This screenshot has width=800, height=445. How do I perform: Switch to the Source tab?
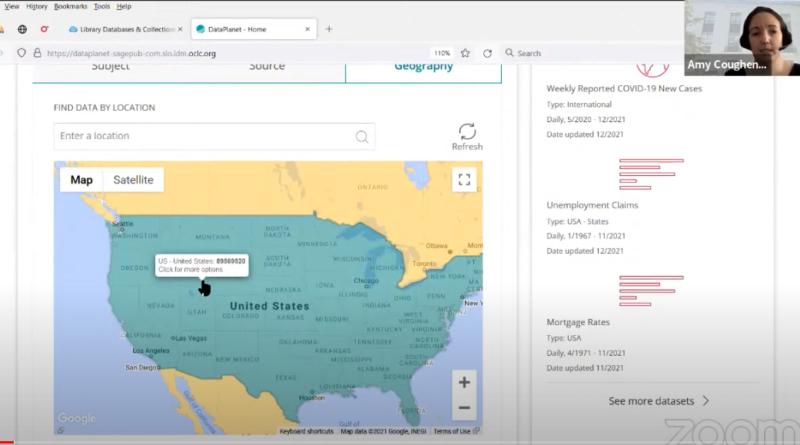[267, 67]
